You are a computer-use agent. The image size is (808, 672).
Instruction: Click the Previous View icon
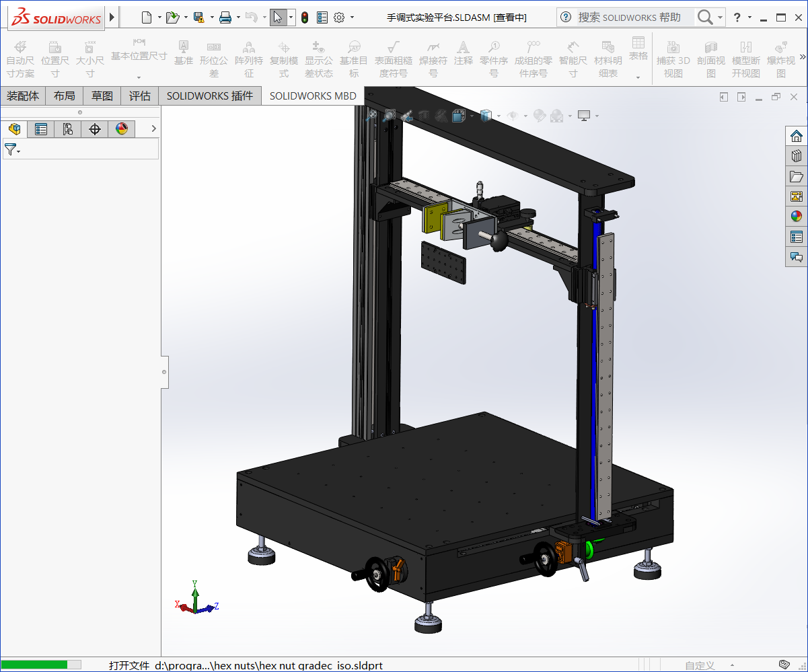coord(406,116)
